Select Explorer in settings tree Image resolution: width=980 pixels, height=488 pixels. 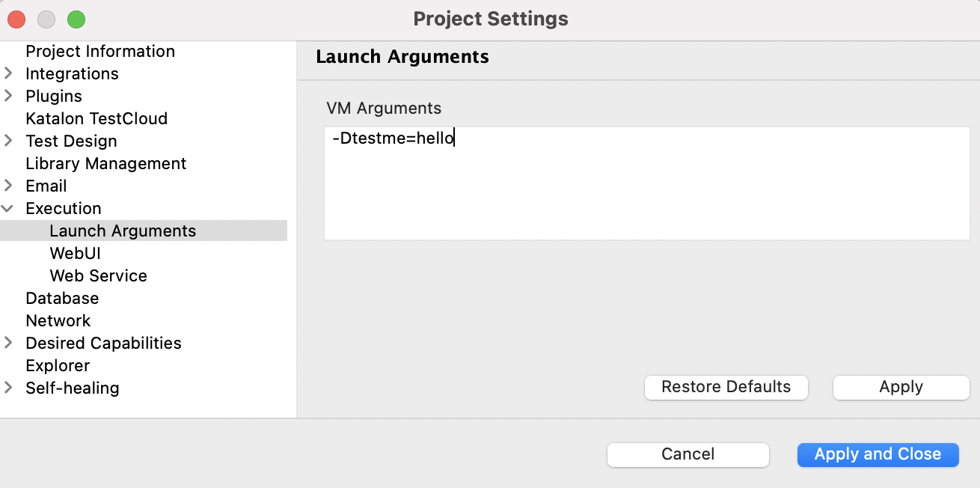58,365
